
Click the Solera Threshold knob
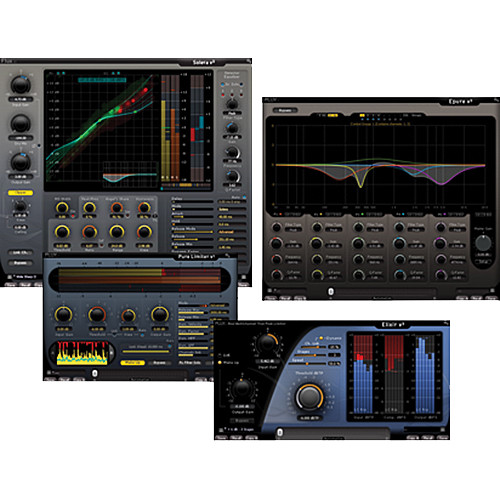pyautogui.click(x=62, y=232)
